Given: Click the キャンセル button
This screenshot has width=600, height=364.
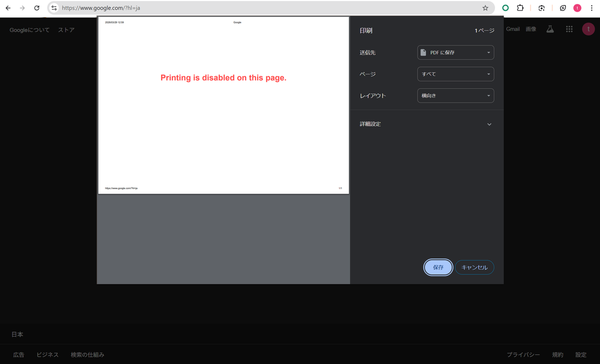Looking at the screenshot, I should click(474, 268).
